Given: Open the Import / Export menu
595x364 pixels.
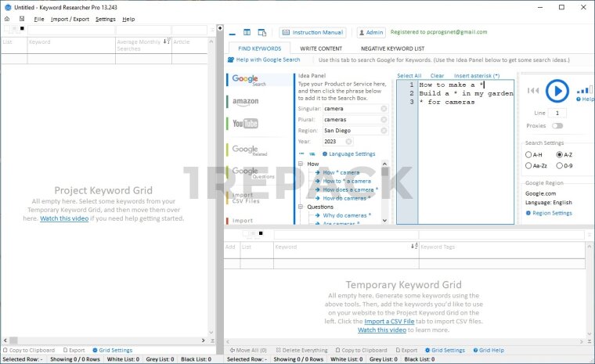Looking at the screenshot, I should click(70, 19).
